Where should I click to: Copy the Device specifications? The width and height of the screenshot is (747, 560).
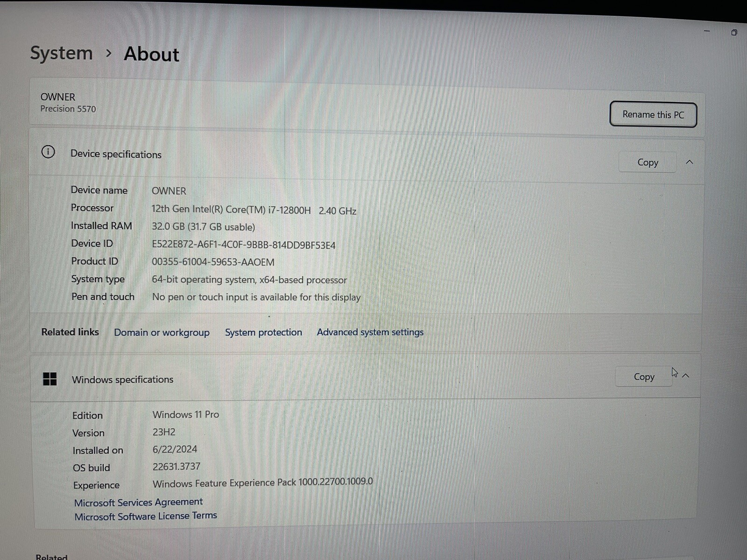(648, 162)
